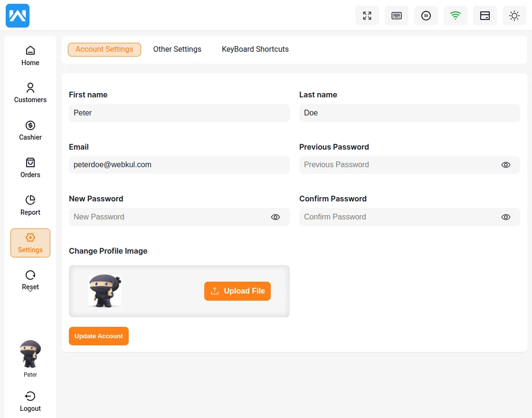Go to Home in the sidebar
The height and width of the screenshot is (418, 532).
pos(30,56)
